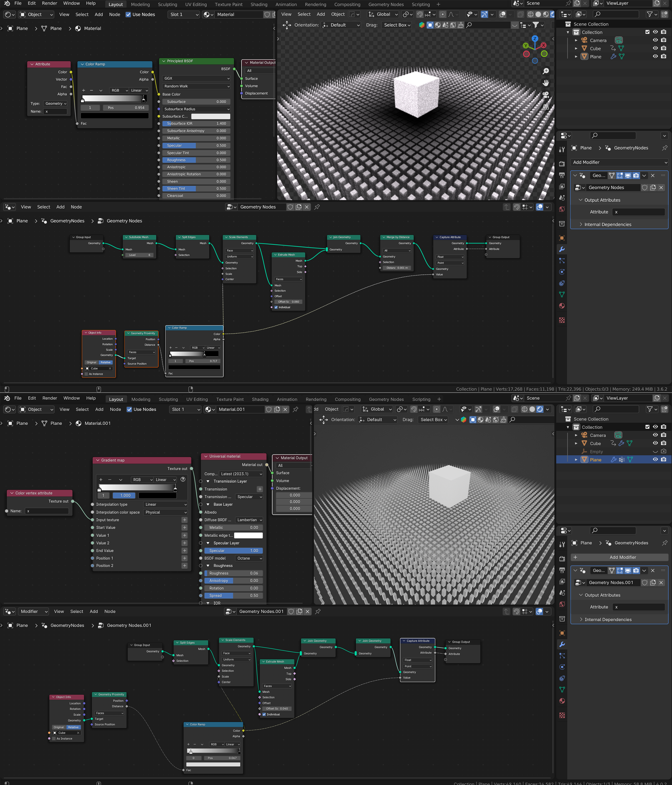The width and height of the screenshot is (672, 785).
Task: Open the GGX distribution dropdown
Action: tap(196, 78)
